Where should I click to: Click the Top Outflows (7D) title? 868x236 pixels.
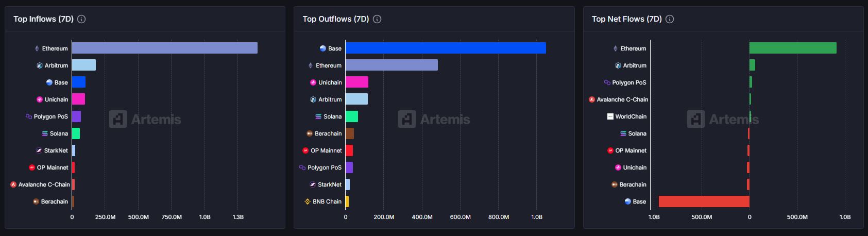click(336, 19)
